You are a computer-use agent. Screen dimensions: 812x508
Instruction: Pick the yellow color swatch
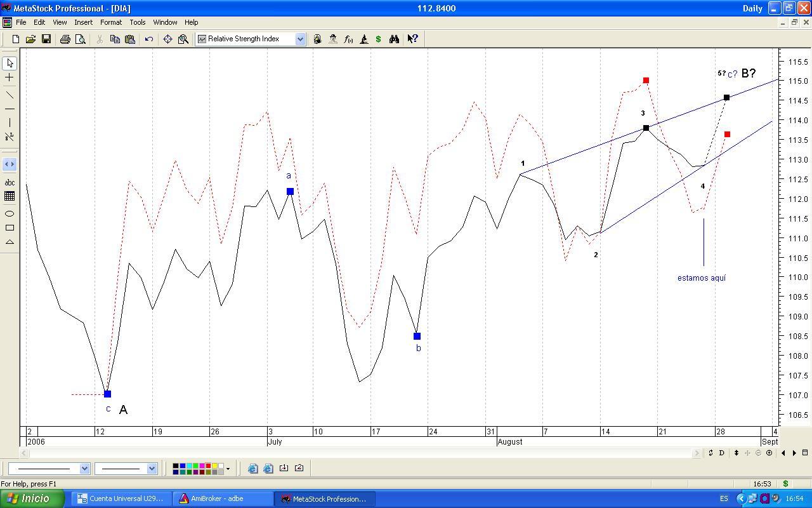214,466
